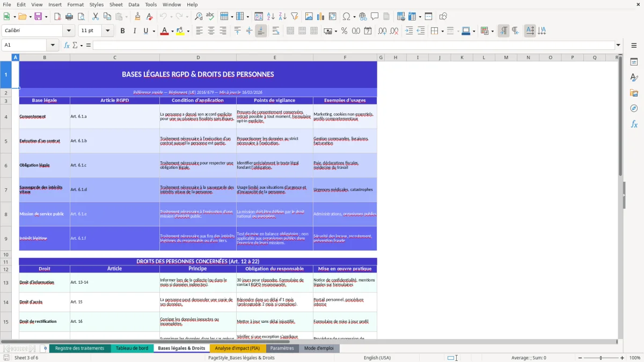Toggle Bold formatting
This screenshot has width=644, height=362.
point(122,31)
